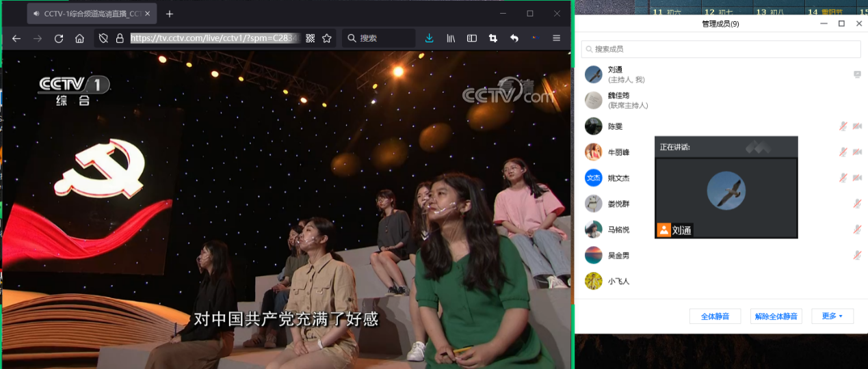Image resolution: width=868 pixels, height=369 pixels.
Task: Open the browser home page
Action: [x=79, y=38]
